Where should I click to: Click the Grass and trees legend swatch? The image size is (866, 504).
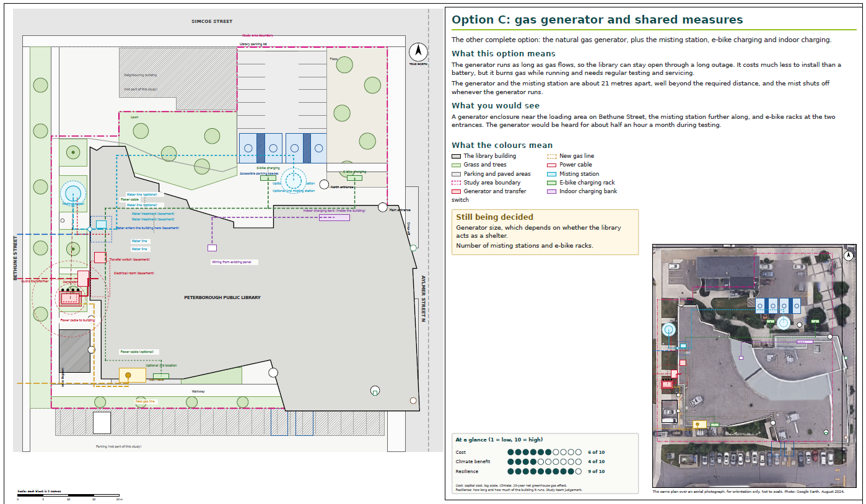(456, 165)
